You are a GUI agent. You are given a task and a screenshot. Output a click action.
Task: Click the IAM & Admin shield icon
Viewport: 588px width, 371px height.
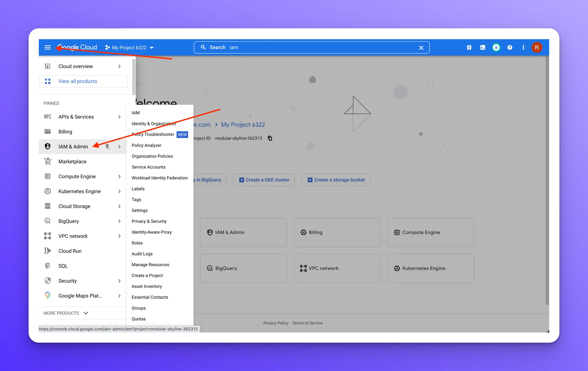pos(47,146)
